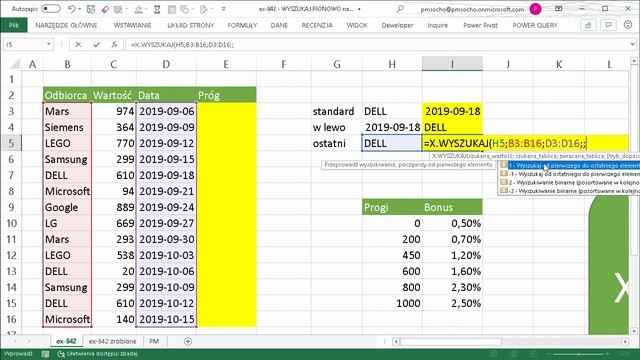Switch to RECENZJA ribbon tab
The width and height of the screenshot is (640, 360).
pyautogui.click(x=317, y=25)
